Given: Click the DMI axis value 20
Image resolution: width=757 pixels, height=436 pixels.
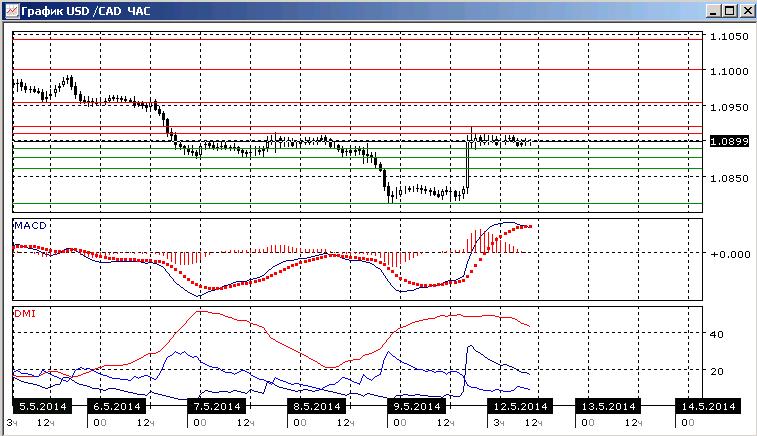Looking at the screenshot, I should pos(716,371).
